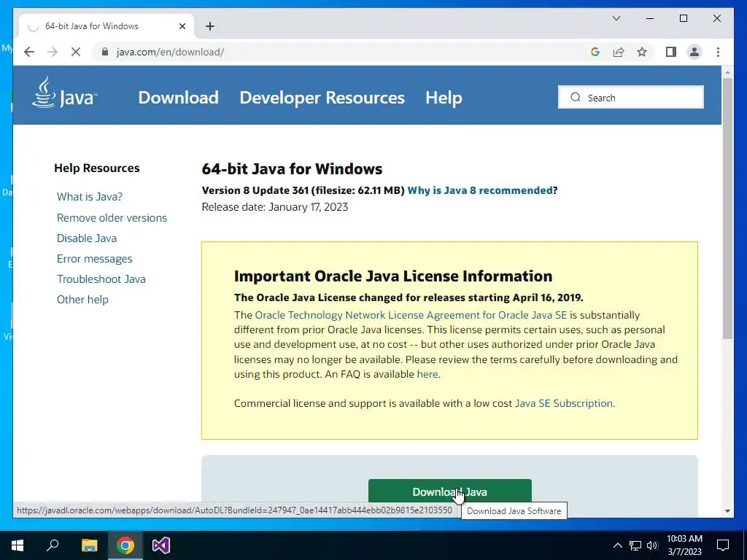Open Java SE Subscription link
The width and height of the screenshot is (747, 560).
coord(564,403)
